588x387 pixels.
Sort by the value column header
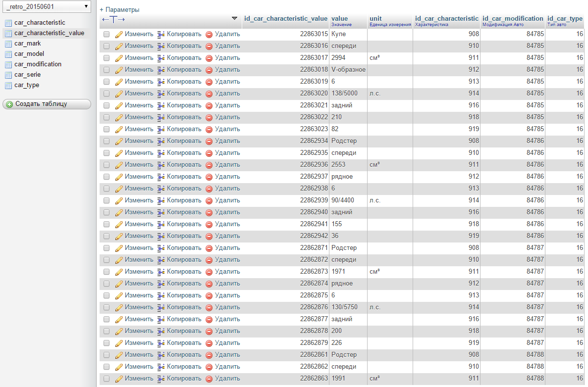(339, 18)
